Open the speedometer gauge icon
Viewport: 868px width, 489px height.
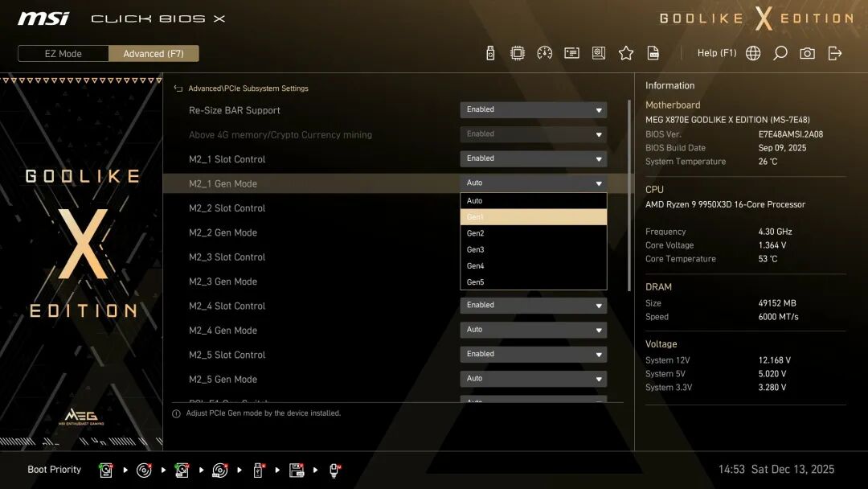pyautogui.click(x=544, y=53)
